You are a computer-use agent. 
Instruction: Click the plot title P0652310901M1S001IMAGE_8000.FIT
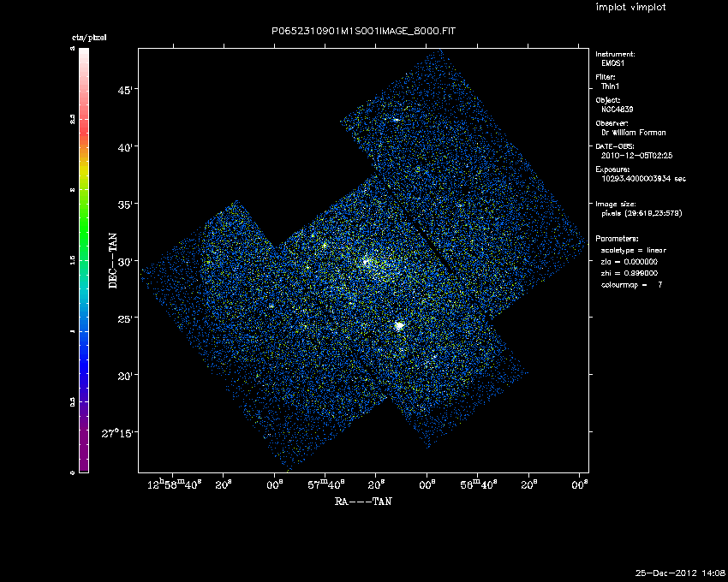pyautogui.click(x=363, y=31)
